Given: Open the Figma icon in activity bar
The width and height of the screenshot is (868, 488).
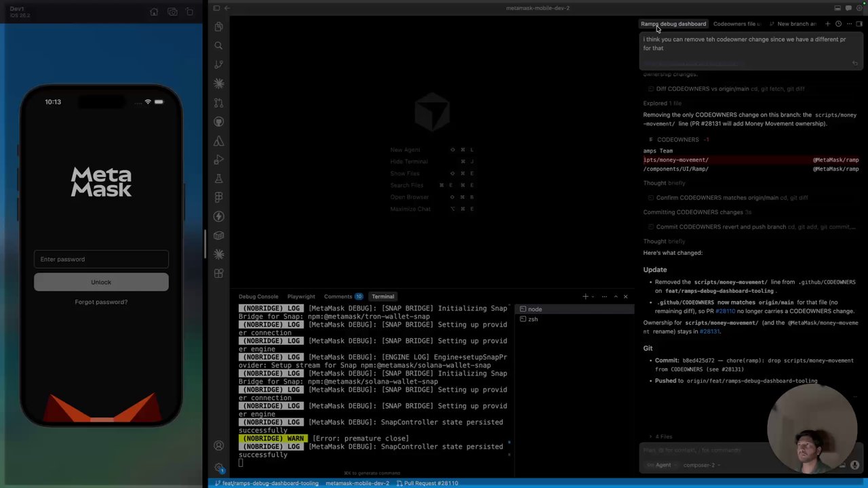Looking at the screenshot, I should (x=218, y=198).
